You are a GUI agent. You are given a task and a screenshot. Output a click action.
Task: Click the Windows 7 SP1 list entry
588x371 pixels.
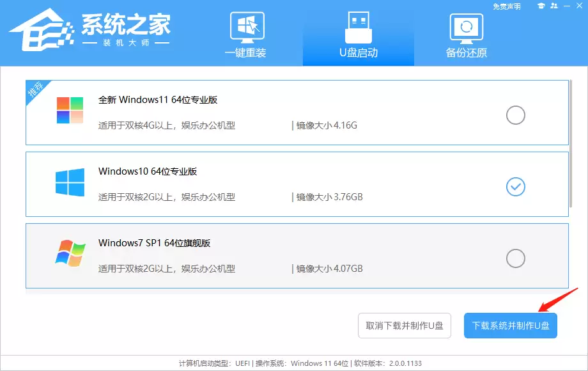(256, 255)
